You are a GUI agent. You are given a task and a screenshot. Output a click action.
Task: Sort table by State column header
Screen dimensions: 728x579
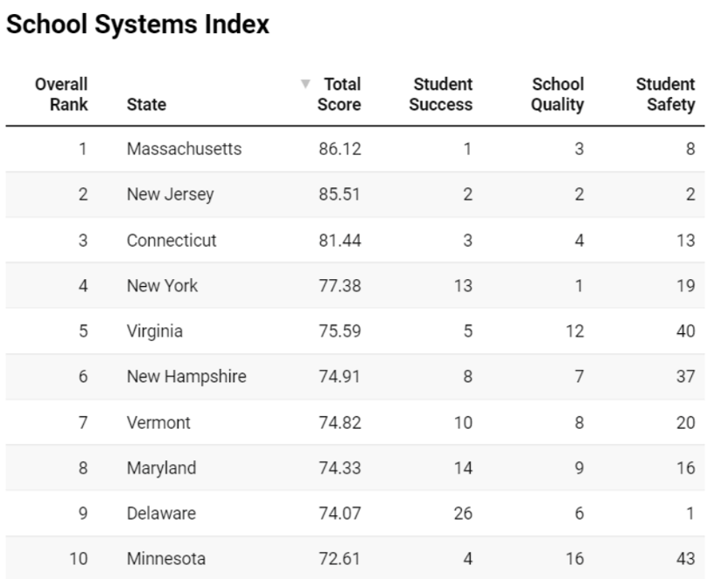tap(146, 105)
